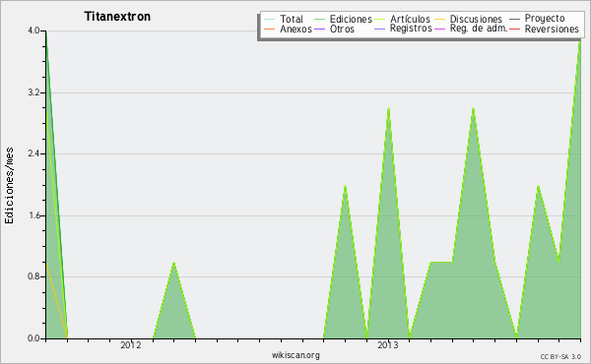Click the red Reversiones legend line swatch
The image size is (591, 364).
(515, 30)
